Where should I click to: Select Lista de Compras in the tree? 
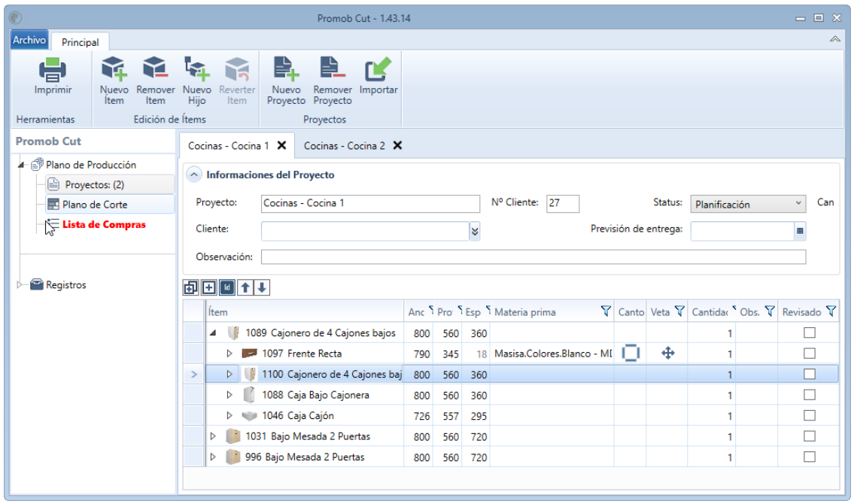tap(104, 224)
